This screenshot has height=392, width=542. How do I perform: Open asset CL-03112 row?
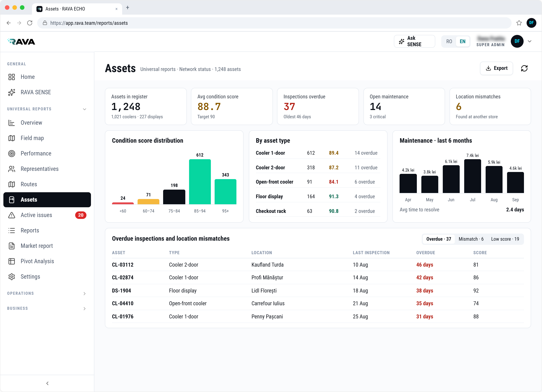click(x=318, y=265)
